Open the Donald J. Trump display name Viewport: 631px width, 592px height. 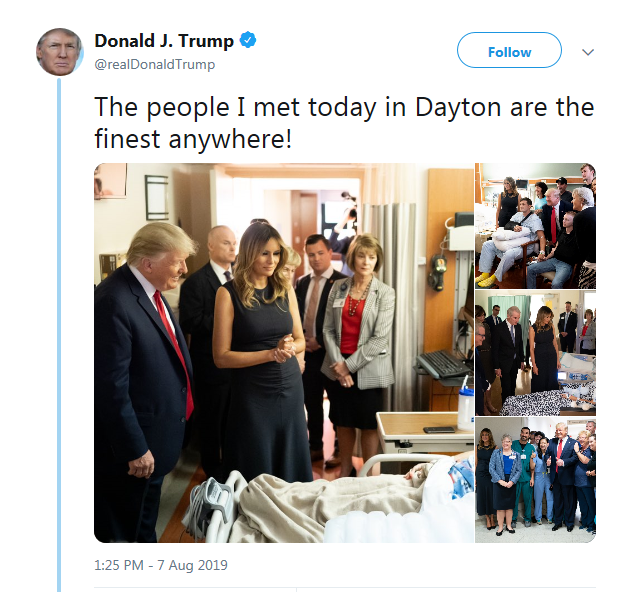coord(164,41)
